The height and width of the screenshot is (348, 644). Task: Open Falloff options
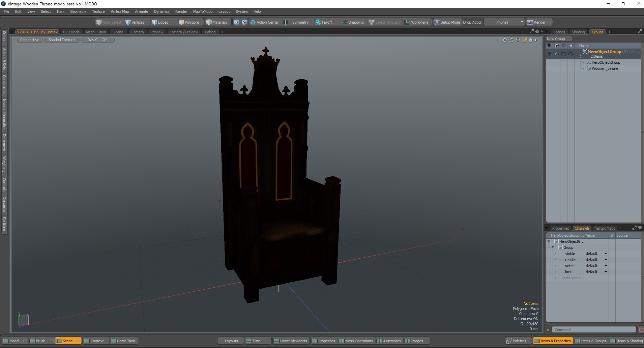click(324, 22)
